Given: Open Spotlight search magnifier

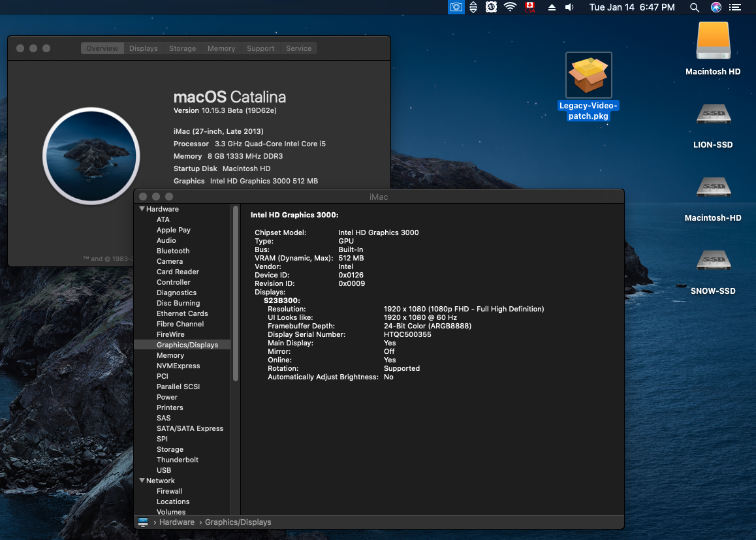Looking at the screenshot, I should (694, 7).
